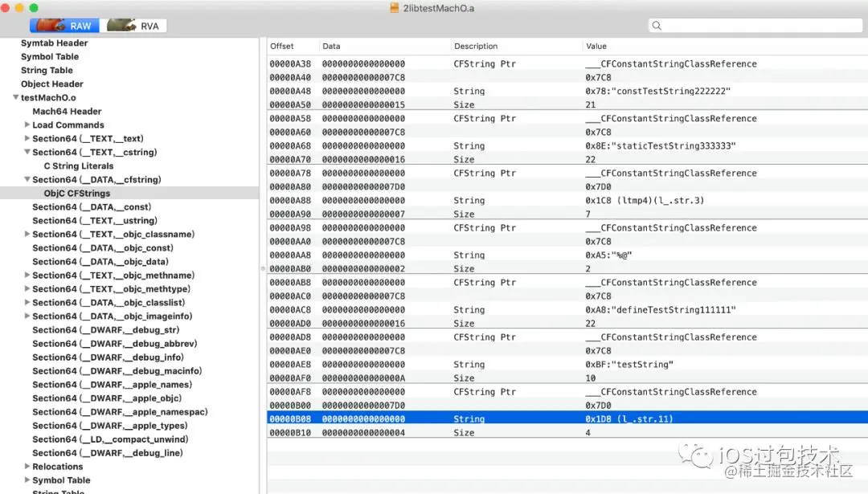This screenshot has height=494, width=868.
Task: Expand Section64 (__DATA,__objc_classlist) node
Action: 27,302
